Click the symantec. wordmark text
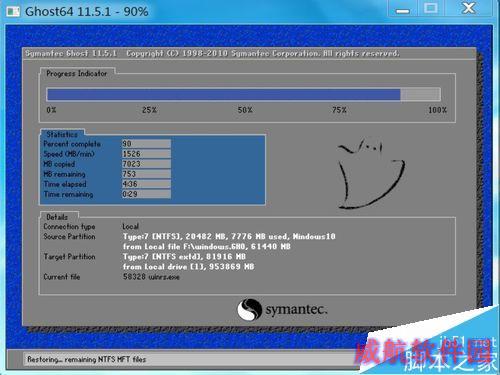This screenshot has height=375, width=500. pos(296,310)
